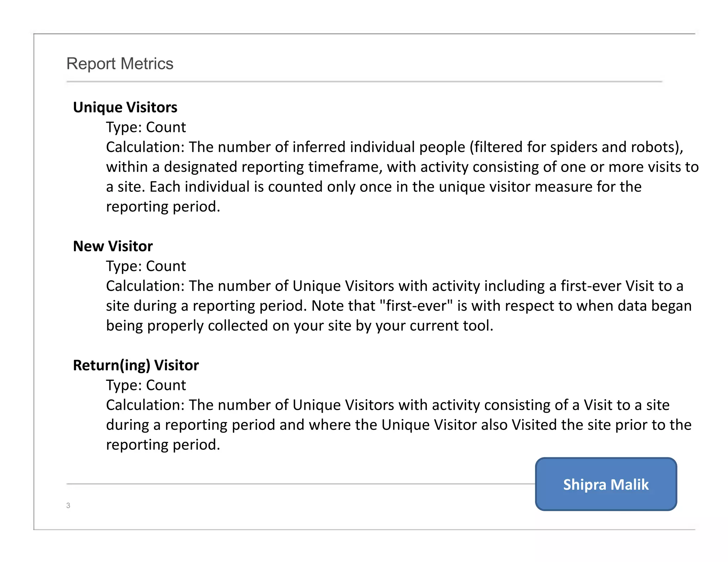Click 'reporting period.' under Return(ing) Visitor

point(163,445)
